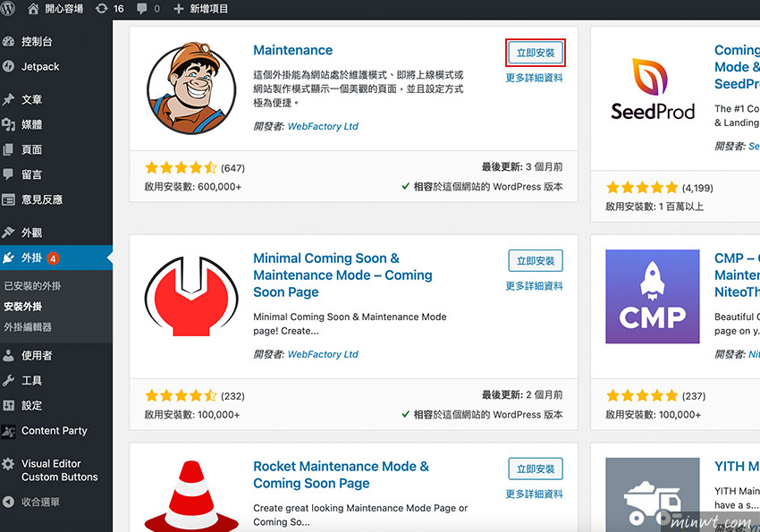Install Minimal Coming Soon plugin with 立即安裝
Screen dimensions: 760x532
[x=536, y=261]
